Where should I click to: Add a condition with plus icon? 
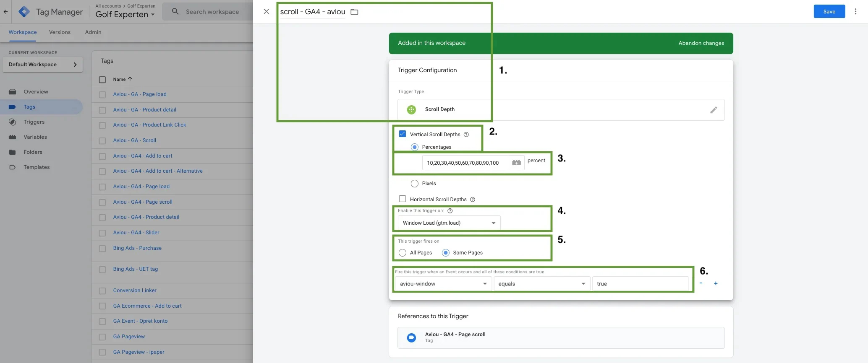(716, 283)
